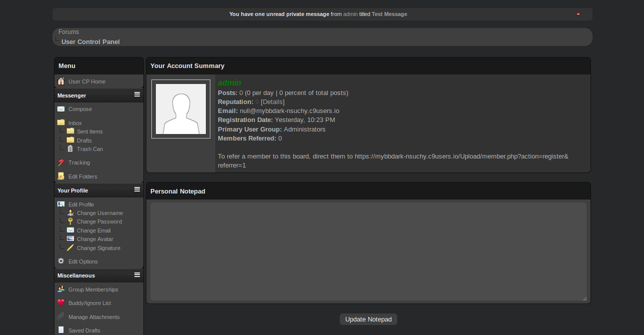Click the Inbox folder icon
Screen dimensions: 644x335
tap(61, 122)
